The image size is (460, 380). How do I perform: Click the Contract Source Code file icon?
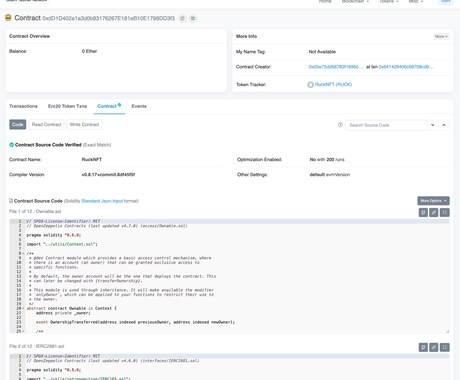tap(11, 201)
